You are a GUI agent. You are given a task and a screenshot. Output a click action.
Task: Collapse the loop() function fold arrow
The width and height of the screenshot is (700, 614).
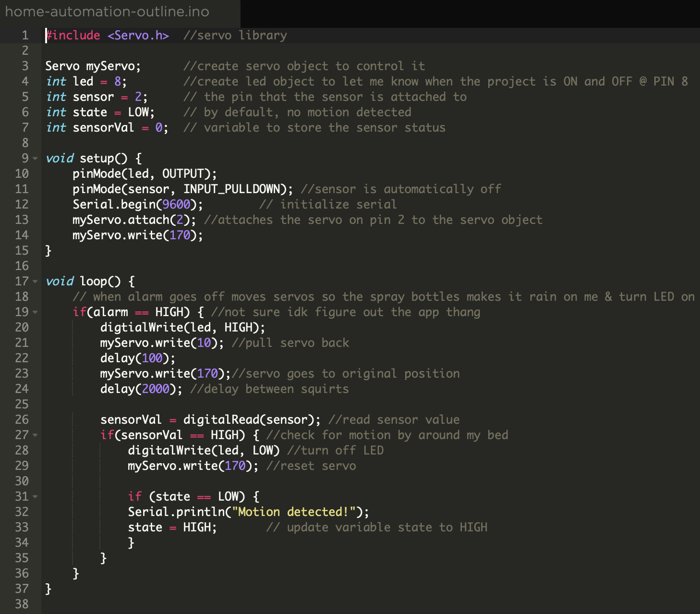click(x=35, y=282)
